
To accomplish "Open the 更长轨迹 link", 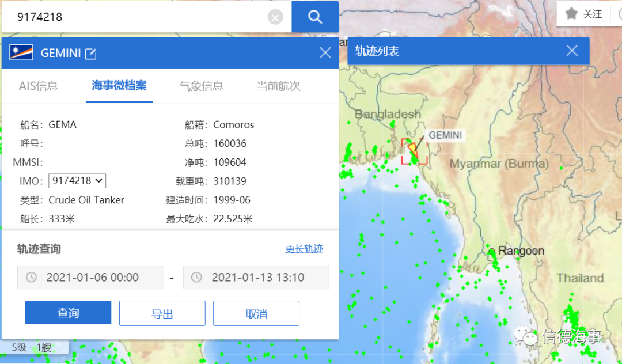I will click(304, 249).
